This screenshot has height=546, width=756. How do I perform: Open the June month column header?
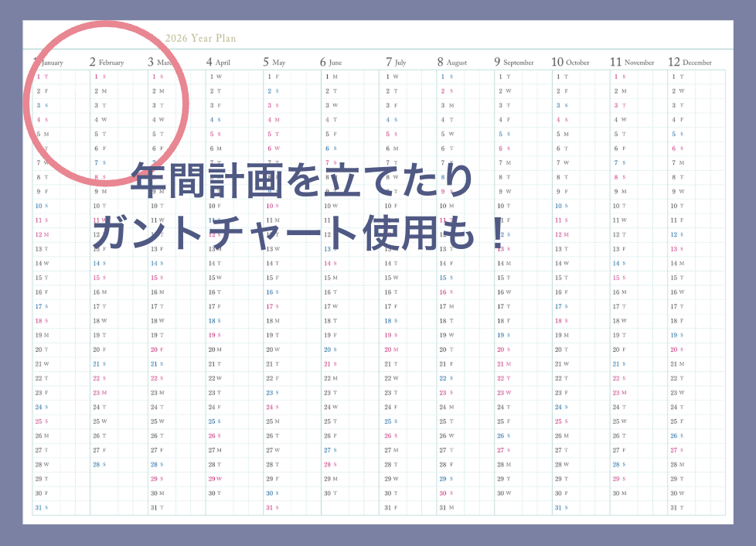click(x=331, y=62)
